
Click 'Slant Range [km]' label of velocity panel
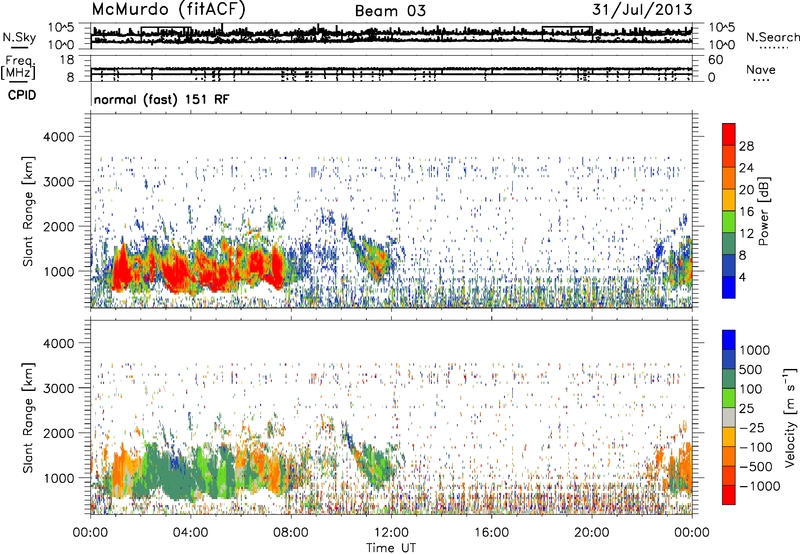click(28, 418)
